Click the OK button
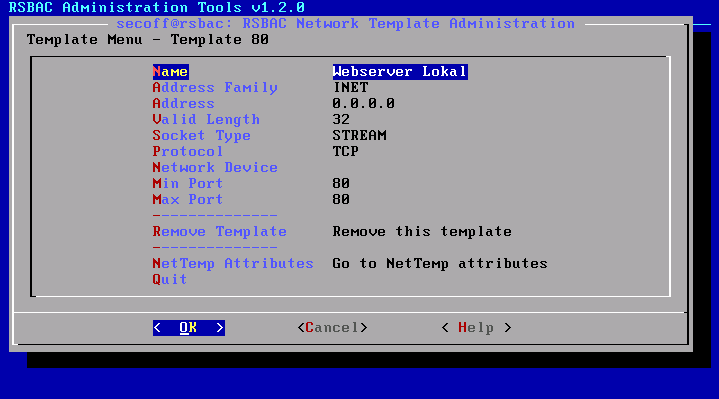 [188, 328]
